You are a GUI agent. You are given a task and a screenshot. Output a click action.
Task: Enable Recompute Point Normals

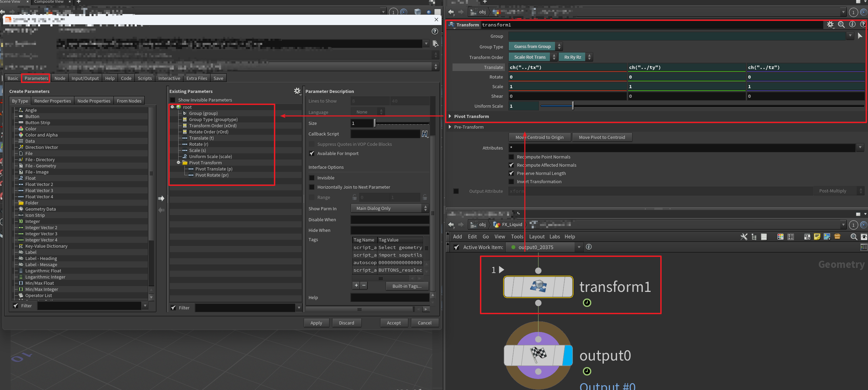tap(511, 157)
